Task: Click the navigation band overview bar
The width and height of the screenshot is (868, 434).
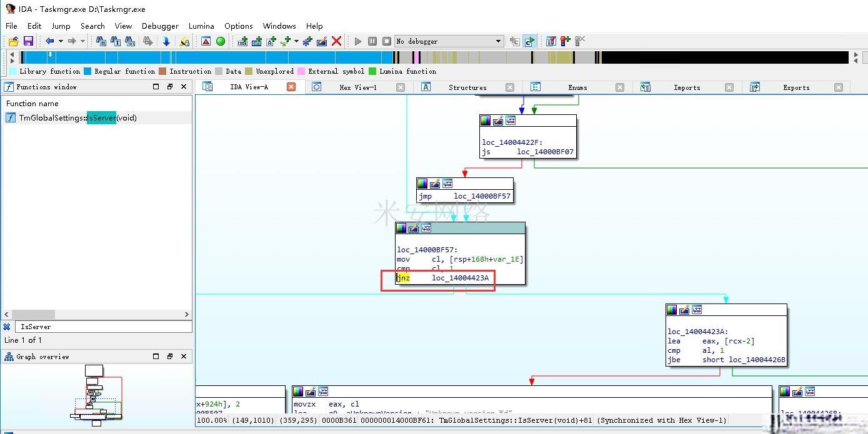Action: (x=435, y=57)
